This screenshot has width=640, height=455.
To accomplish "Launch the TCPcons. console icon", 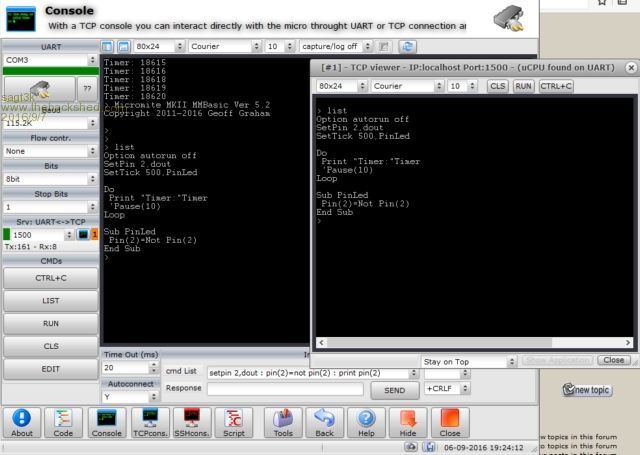I will [x=152, y=424].
